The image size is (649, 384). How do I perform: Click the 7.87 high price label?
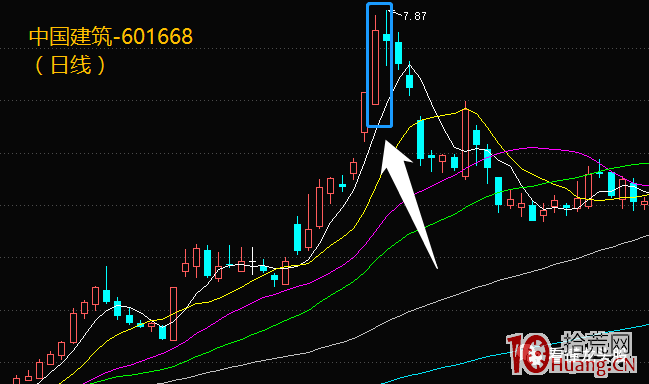point(414,16)
